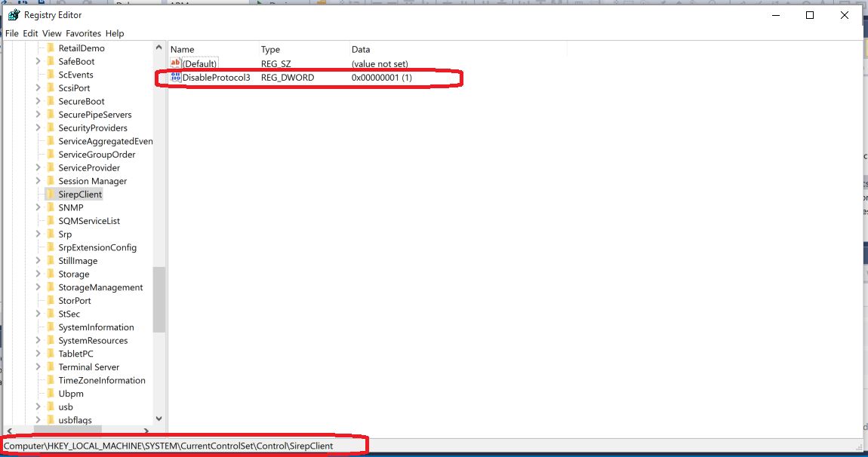Image resolution: width=868 pixels, height=457 pixels.
Task: Select the StSec tree item
Action: coord(69,314)
